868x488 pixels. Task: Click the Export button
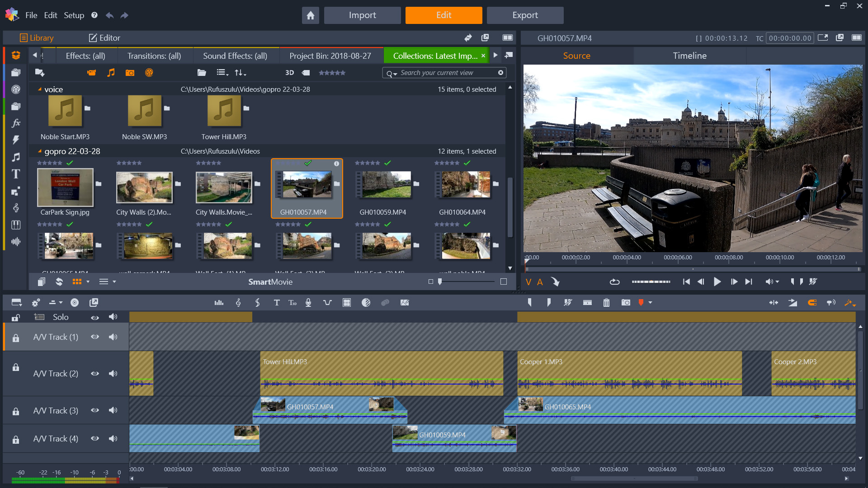[x=525, y=15]
